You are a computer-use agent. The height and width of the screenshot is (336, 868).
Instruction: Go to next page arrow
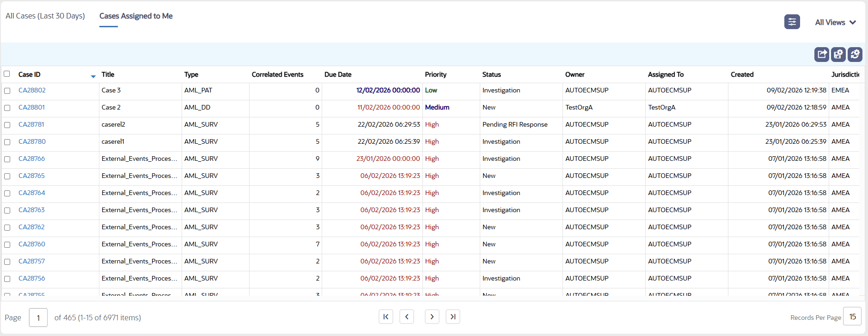point(432,317)
